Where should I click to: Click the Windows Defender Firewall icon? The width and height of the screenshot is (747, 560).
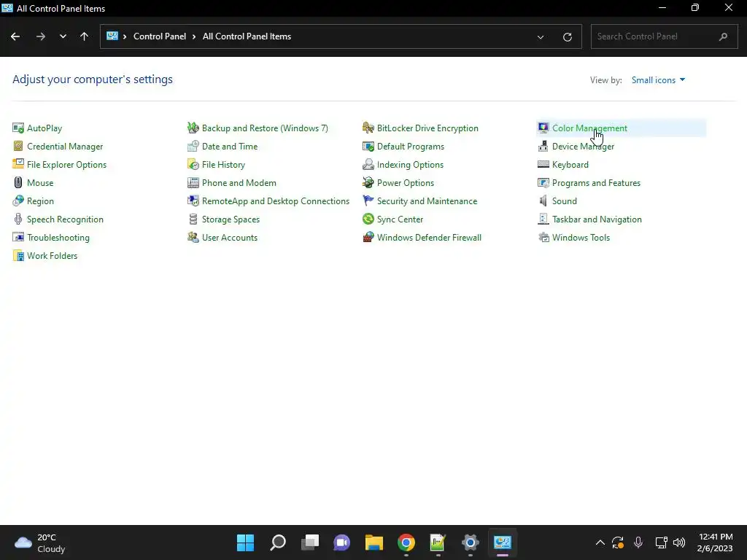click(368, 237)
